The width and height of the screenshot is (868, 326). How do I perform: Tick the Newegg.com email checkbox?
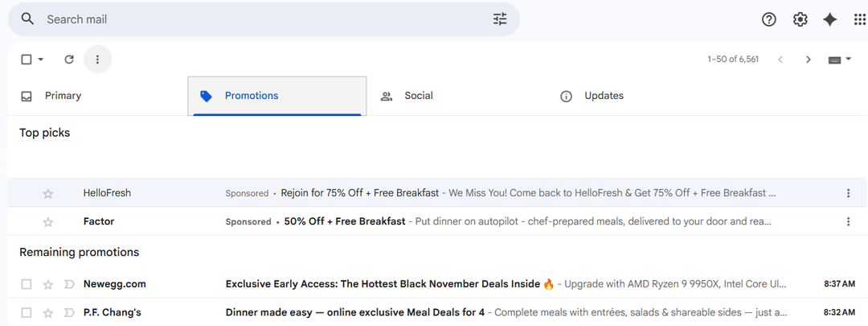click(x=27, y=284)
